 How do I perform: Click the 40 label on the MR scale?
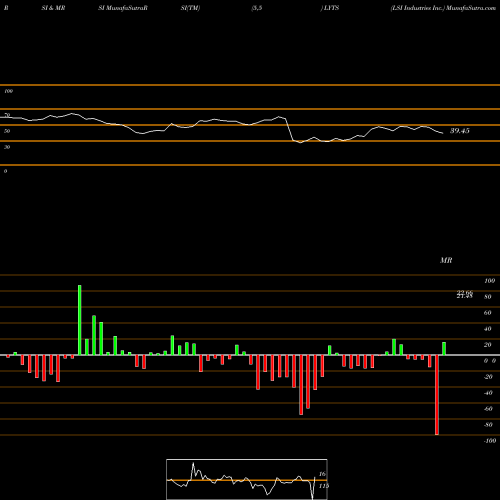pyautogui.click(x=488, y=329)
